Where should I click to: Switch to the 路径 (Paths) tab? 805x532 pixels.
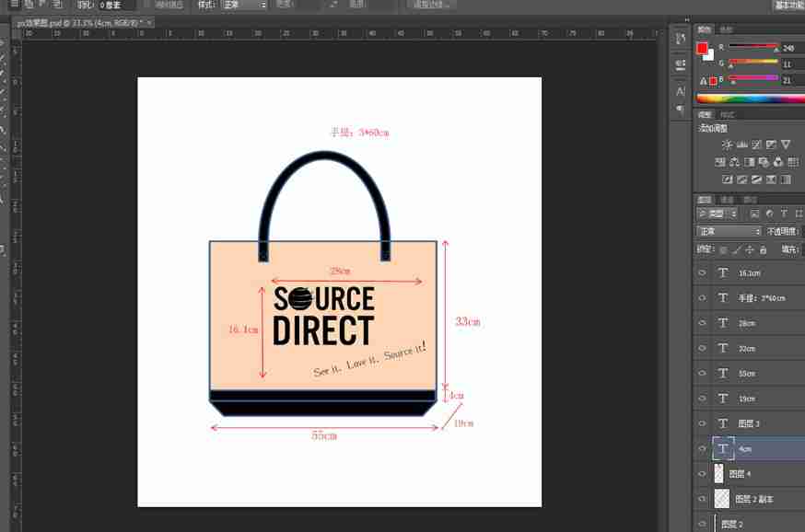(x=750, y=200)
